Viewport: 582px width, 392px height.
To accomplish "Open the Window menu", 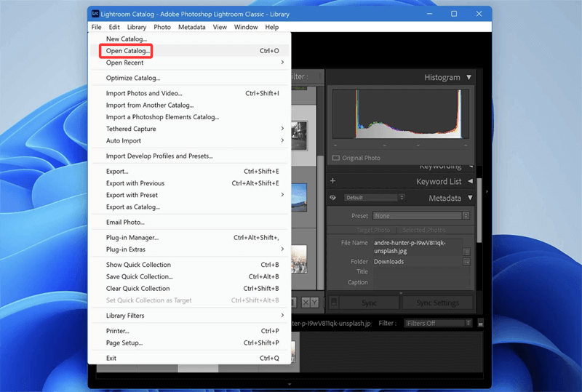I will (x=246, y=27).
